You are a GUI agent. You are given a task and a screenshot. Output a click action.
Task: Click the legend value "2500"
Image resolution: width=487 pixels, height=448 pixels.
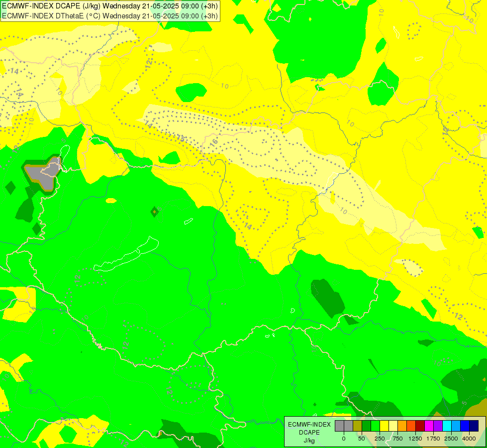(451, 439)
